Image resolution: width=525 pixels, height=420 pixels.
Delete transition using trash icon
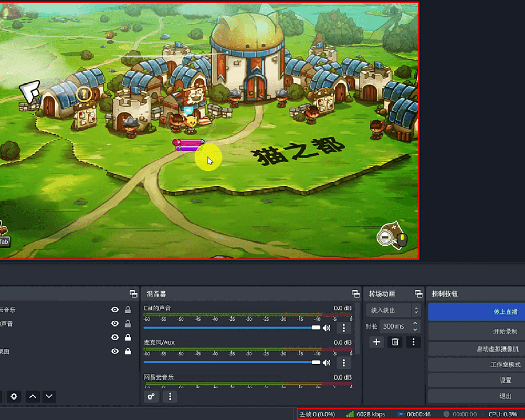click(x=395, y=342)
